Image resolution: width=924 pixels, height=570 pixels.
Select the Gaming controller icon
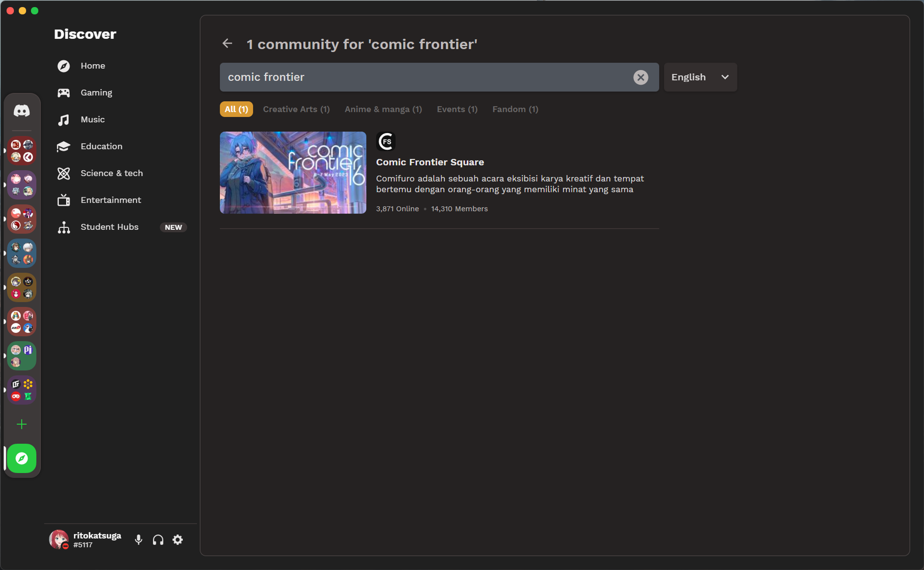64,93
